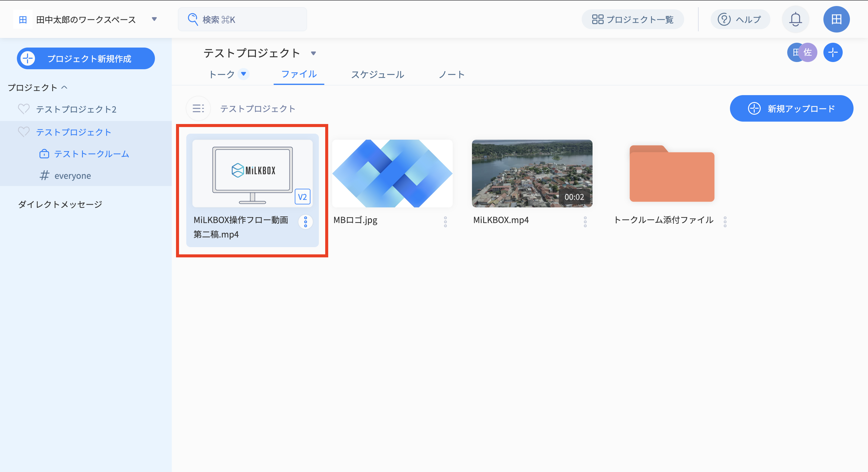Open options menu for MiLKBOX.mp4

[585, 222]
